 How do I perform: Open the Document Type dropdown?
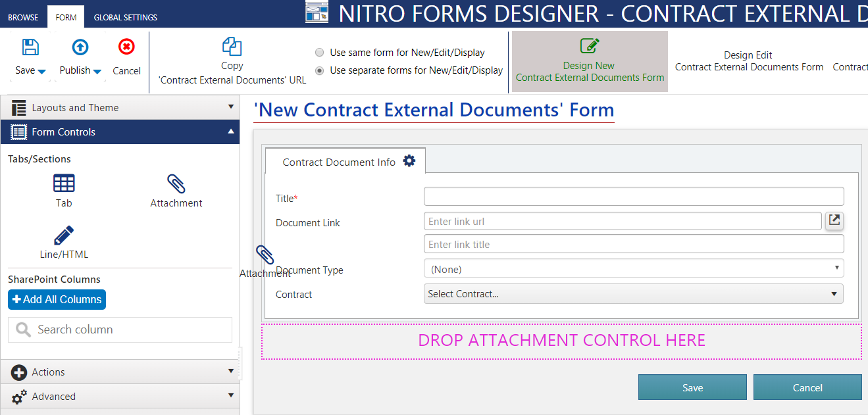[x=633, y=269]
